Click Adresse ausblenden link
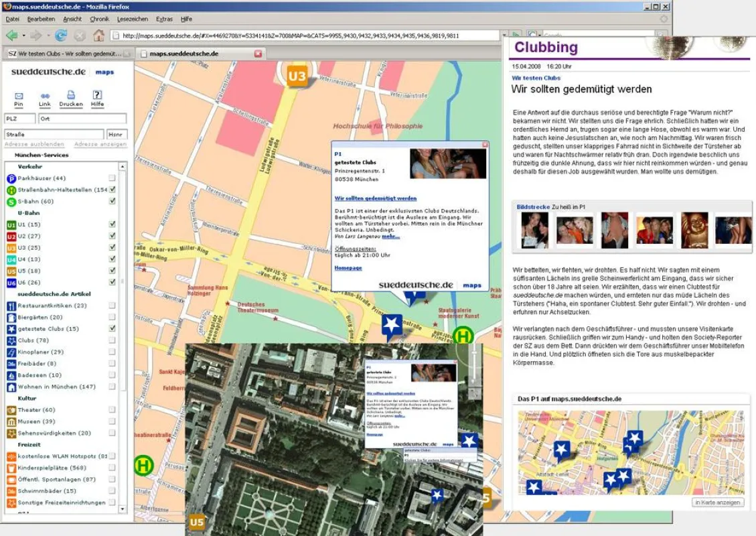The width and height of the screenshot is (756, 536). coord(34,144)
